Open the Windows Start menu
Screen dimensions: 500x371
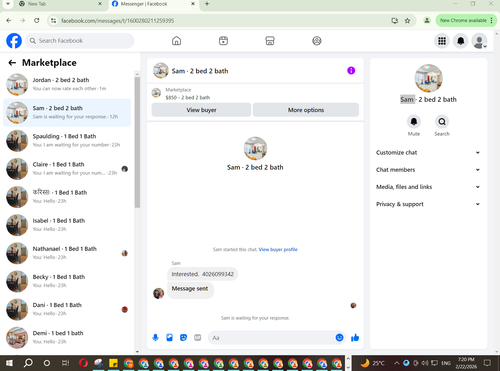pyautogui.click(x=9, y=363)
